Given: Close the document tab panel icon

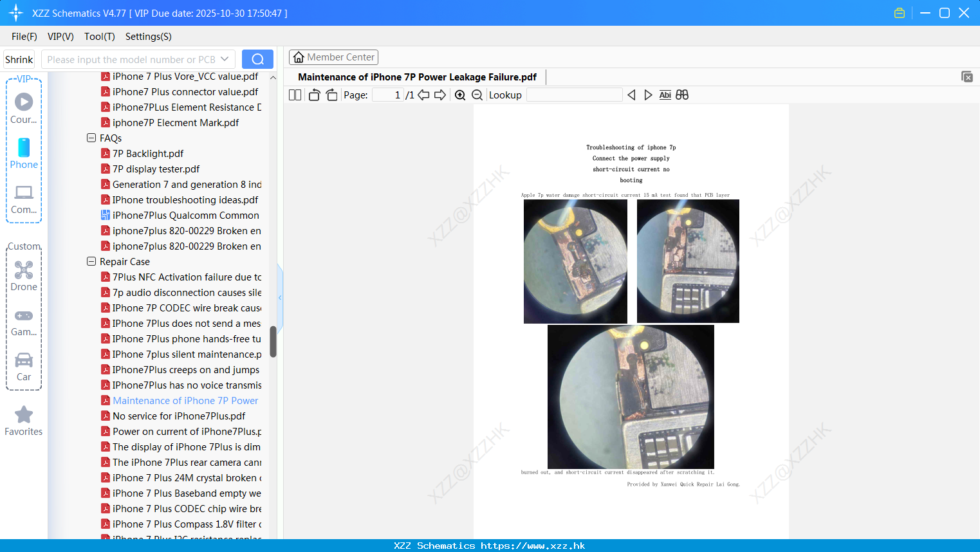Looking at the screenshot, I should 967,77.
